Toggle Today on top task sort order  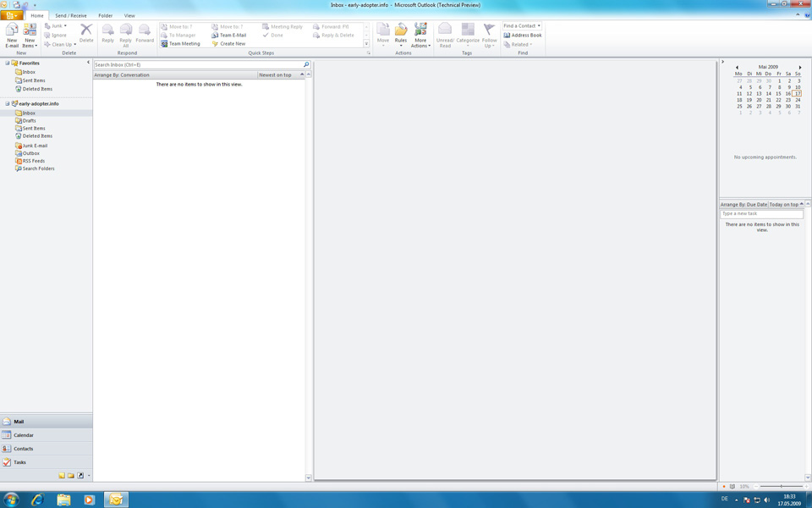[786, 205]
